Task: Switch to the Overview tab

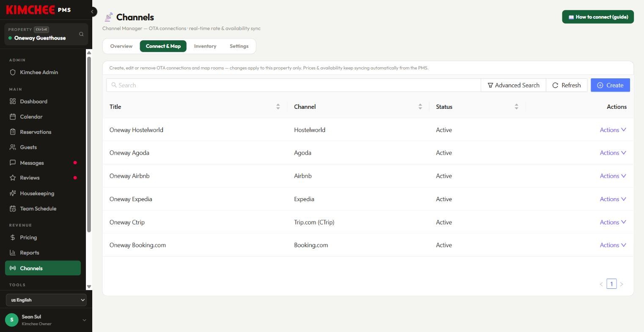Action: point(121,46)
